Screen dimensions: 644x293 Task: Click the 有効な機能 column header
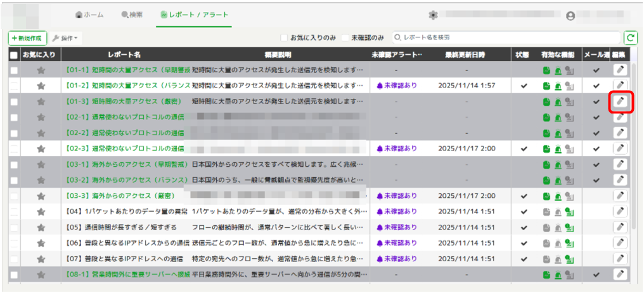click(x=558, y=55)
